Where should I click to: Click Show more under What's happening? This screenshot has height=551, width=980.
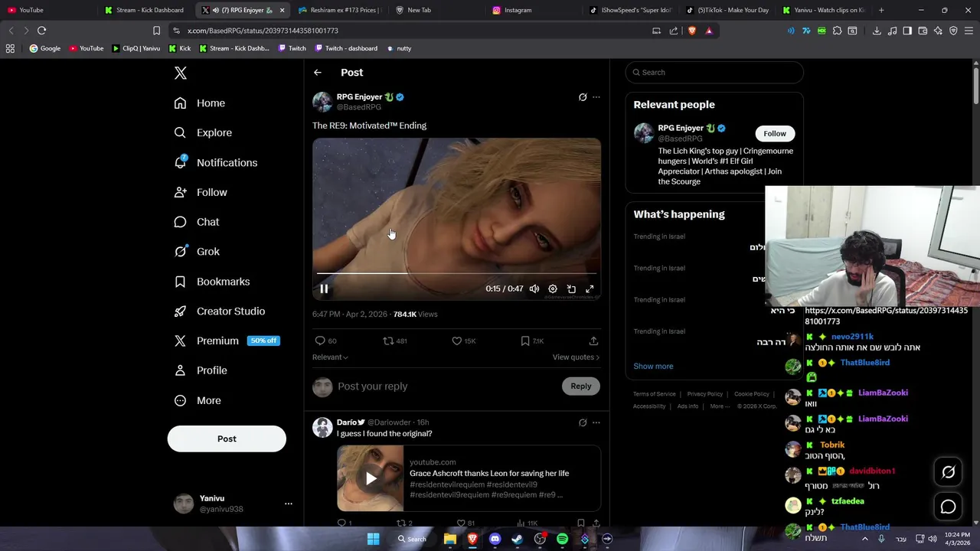click(x=653, y=366)
